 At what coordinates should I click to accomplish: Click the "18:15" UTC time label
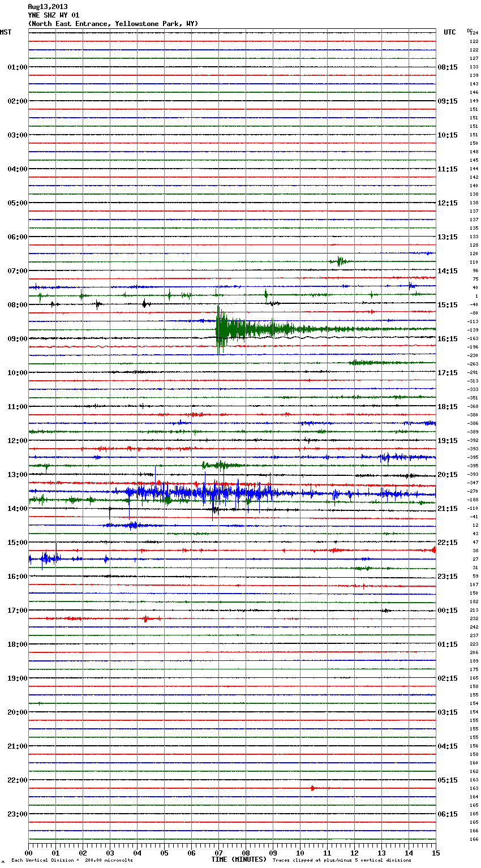click(x=448, y=407)
